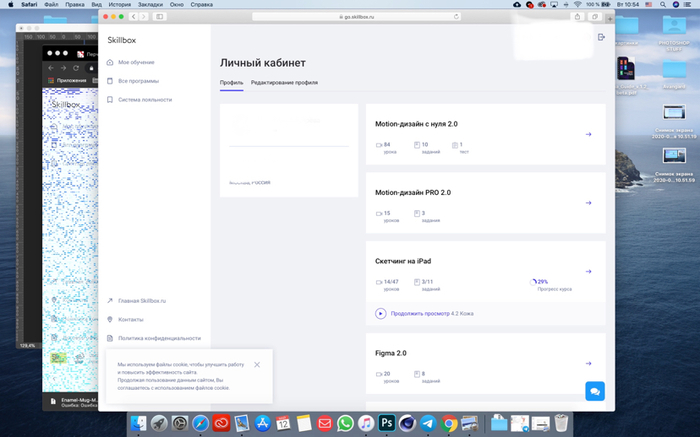Click the 84 уроков lesson count

[x=387, y=148]
